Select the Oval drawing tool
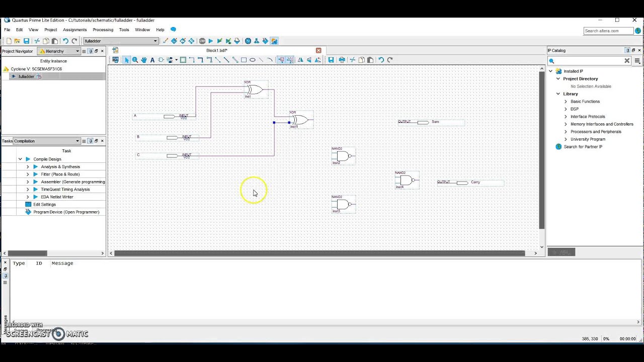644x362 pixels. coord(253,60)
